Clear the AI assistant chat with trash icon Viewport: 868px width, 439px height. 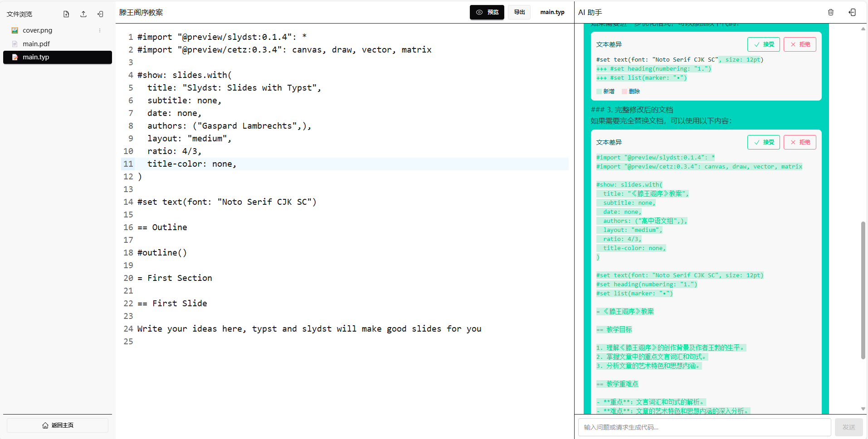(831, 12)
